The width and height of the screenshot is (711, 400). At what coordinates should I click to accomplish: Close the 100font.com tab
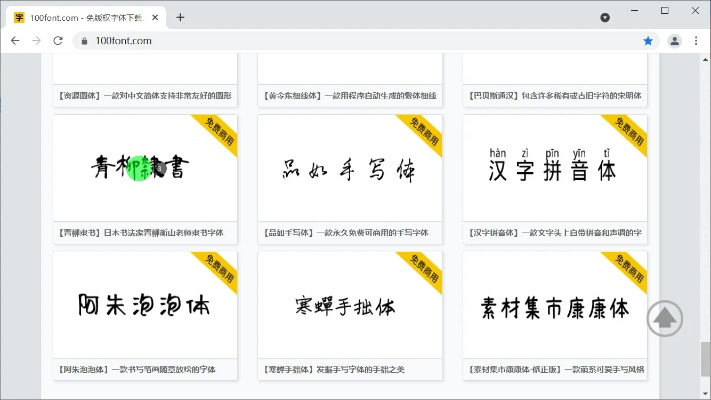(x=155, y=17)
